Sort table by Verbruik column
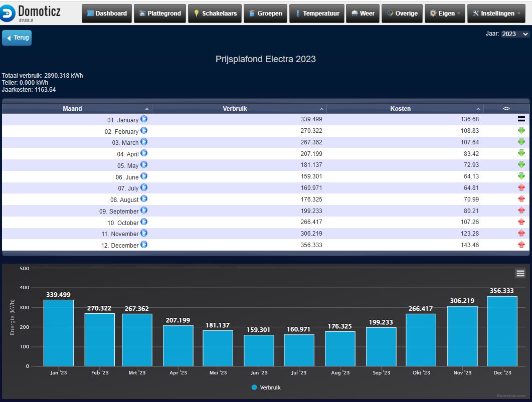The width and height of the screenshot is (532, 402). coord(239,109)
